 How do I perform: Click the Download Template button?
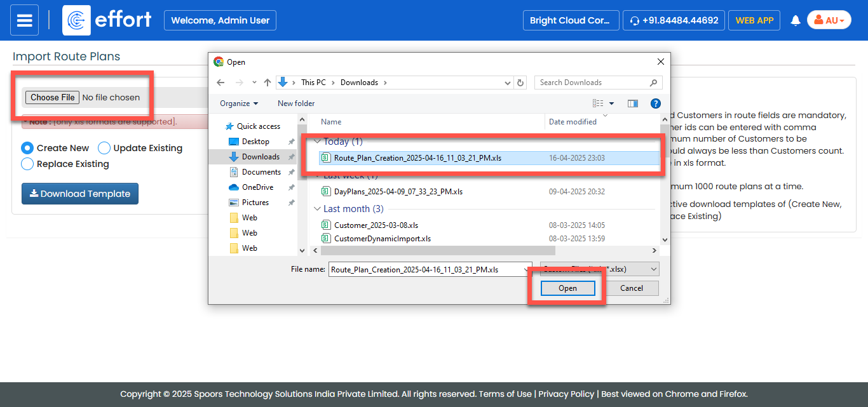pos(80,194)
